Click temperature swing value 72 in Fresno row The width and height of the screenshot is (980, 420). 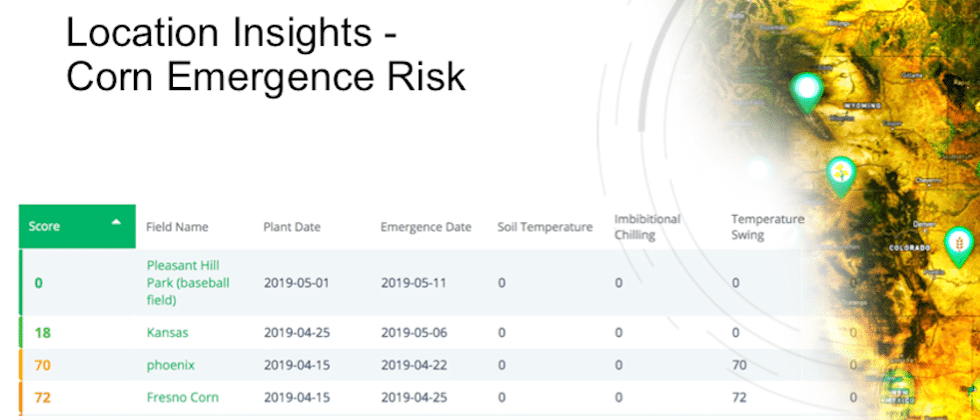(x=739, y=397)
